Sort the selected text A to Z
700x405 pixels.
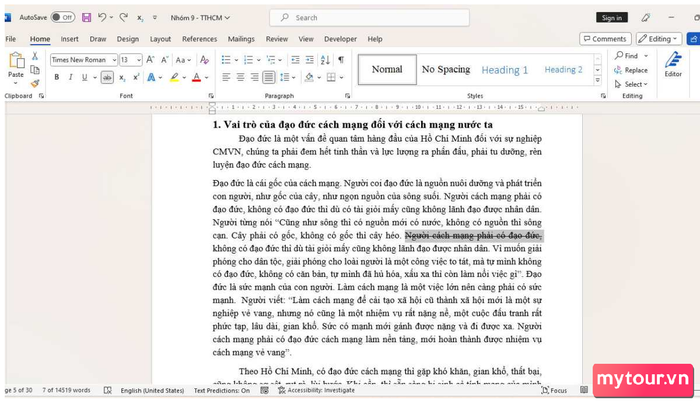(325, 60)
